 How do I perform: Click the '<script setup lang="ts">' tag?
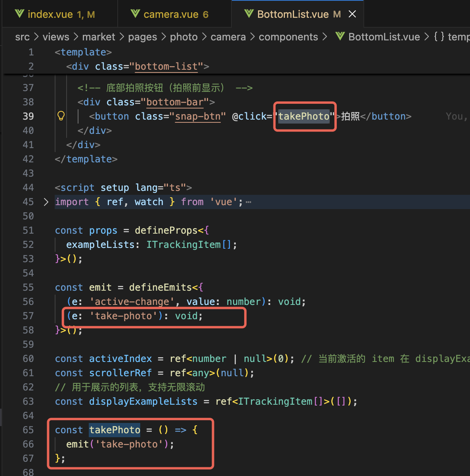[123, 187]
